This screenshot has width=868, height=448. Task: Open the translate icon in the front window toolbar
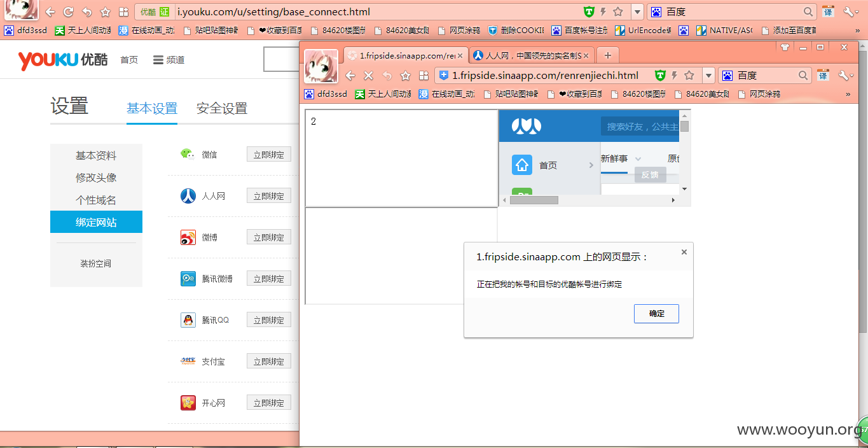pyautogui.click(x=823, y=76)
